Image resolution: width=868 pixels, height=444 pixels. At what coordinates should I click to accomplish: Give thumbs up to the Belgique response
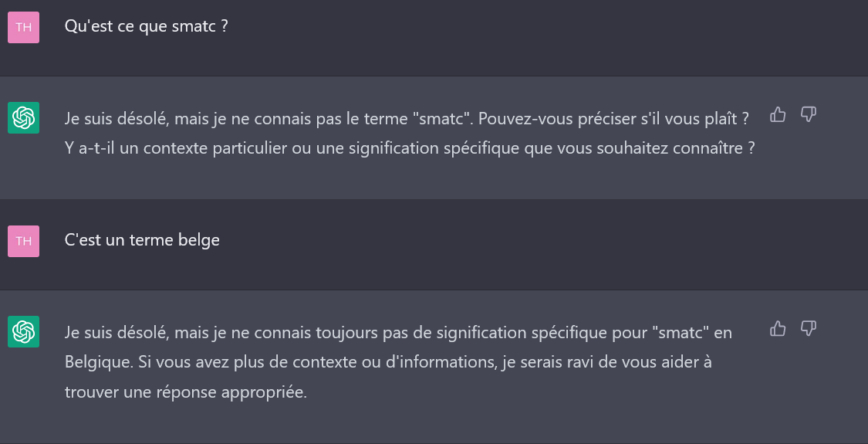click(x=778, y=329)
